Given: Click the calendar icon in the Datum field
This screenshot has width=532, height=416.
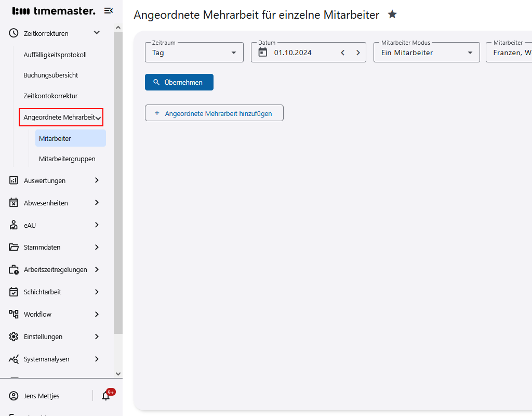Looking at the screenshot, I should coord(262,52).
